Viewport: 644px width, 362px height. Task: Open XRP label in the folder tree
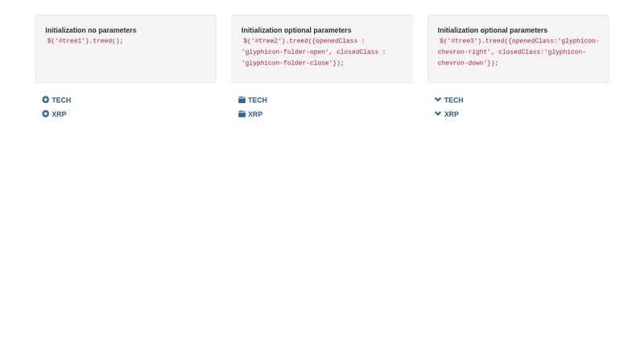pyautogui.click(x=255, y=114)
